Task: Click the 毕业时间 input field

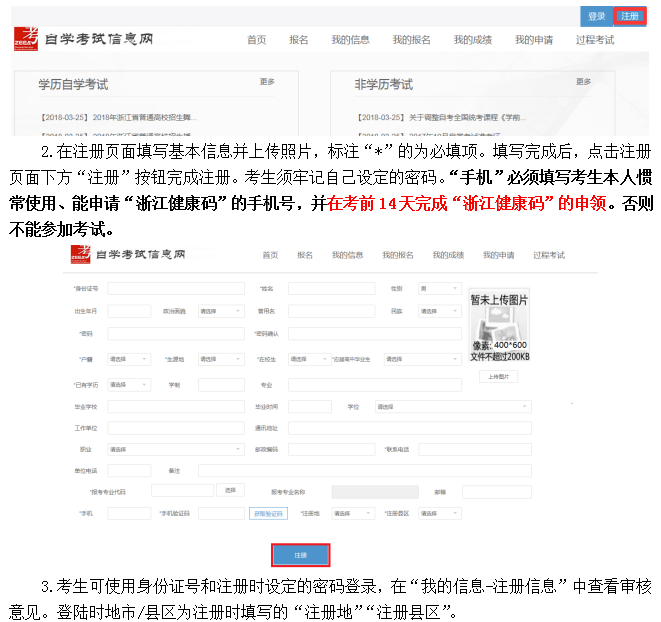Action: pos(310,407)
